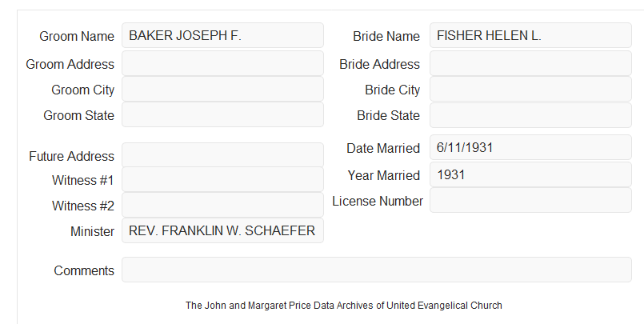The height and width of the screenshot is (324, 644).
Task: Click the Price Data Archives footer text
Action: pyautogui.click(x=344, y=306)
